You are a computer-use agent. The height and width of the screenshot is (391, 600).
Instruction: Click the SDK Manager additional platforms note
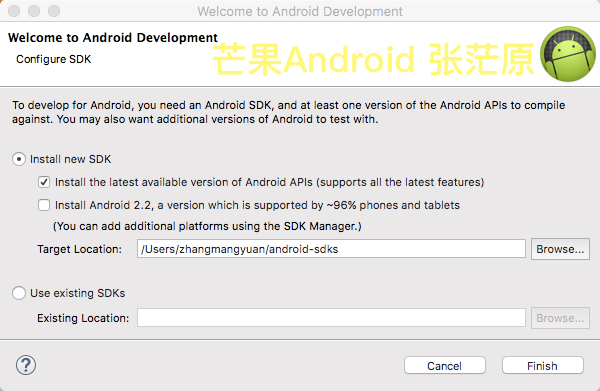coord(207,226)
